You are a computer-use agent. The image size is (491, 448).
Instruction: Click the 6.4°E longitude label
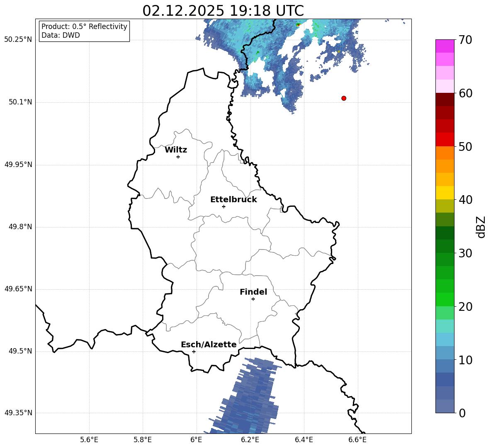click(304, 440)
